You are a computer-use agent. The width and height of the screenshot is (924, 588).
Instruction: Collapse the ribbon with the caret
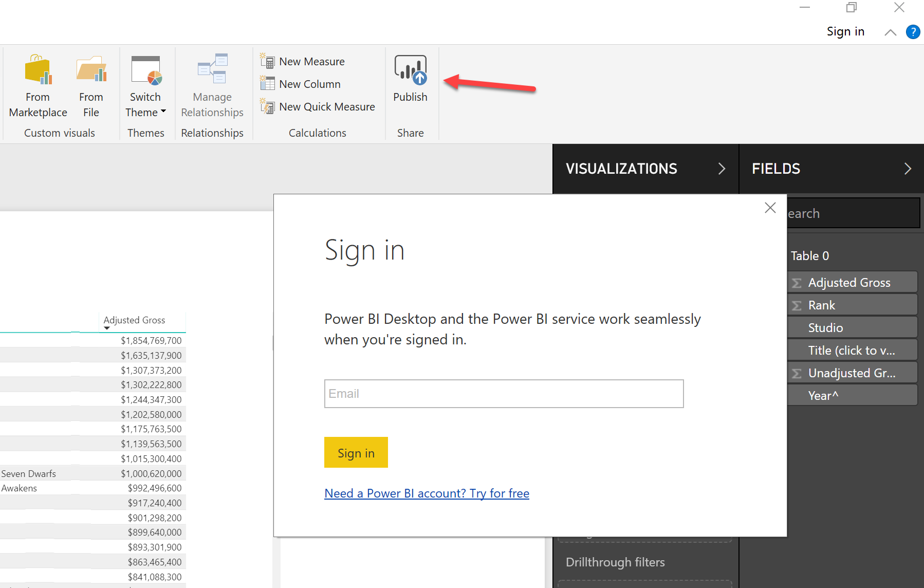pos(891,32)
